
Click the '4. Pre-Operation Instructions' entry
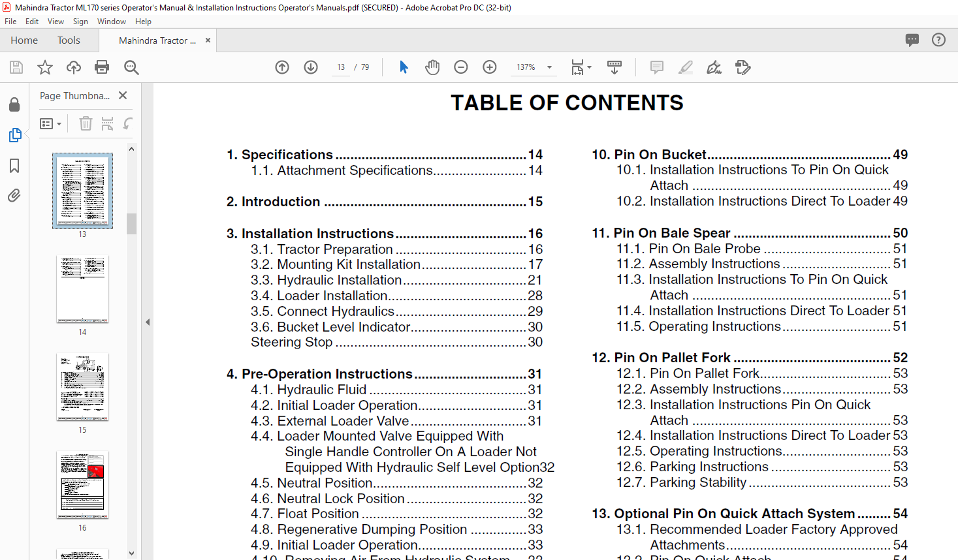tap(385, 374)
